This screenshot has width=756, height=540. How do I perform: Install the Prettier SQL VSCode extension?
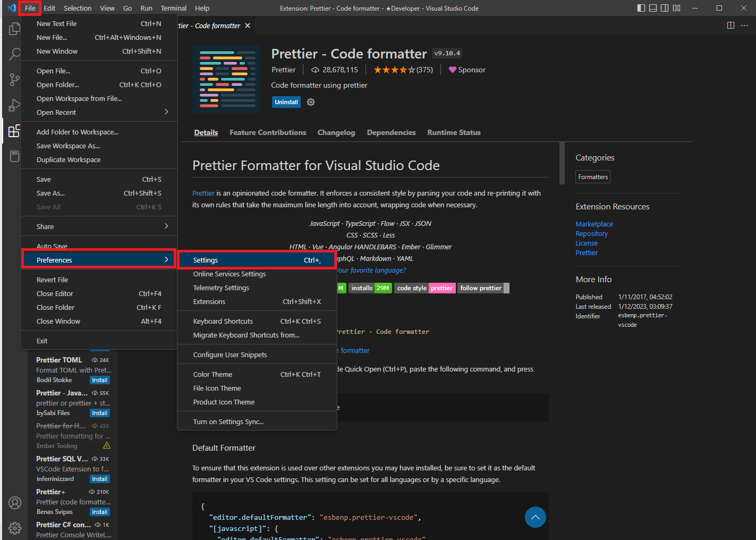tap(100, 479)
